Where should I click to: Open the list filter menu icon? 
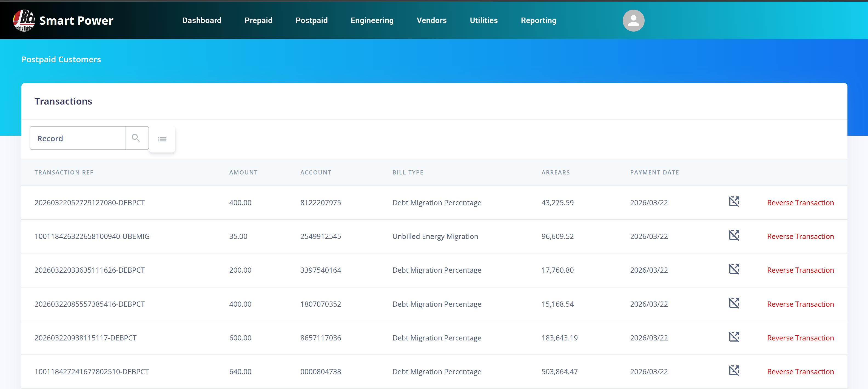click(x=162, y=139)
